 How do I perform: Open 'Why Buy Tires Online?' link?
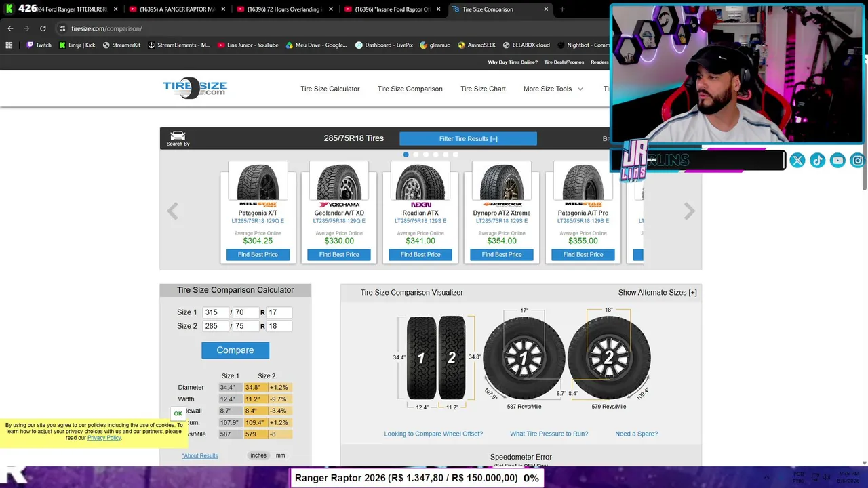[513, 62]
